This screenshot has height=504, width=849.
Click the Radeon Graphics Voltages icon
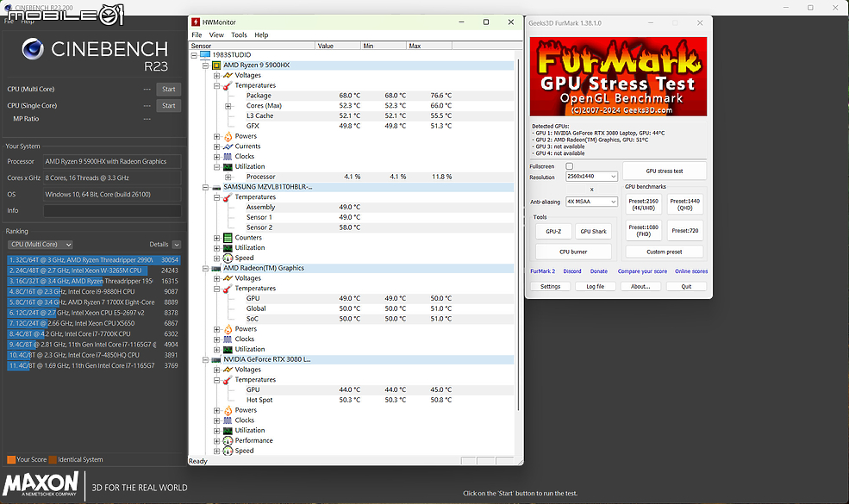coord(228,278)
